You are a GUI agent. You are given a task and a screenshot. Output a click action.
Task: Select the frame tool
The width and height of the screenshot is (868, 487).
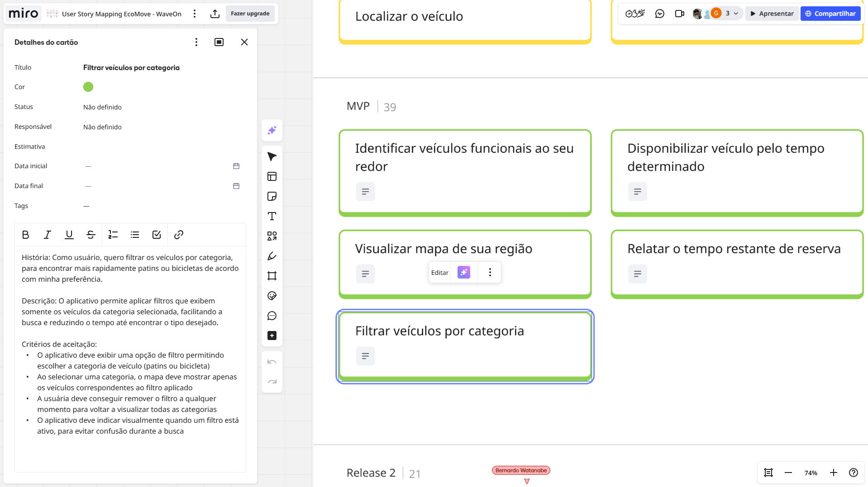click(272, 276)
